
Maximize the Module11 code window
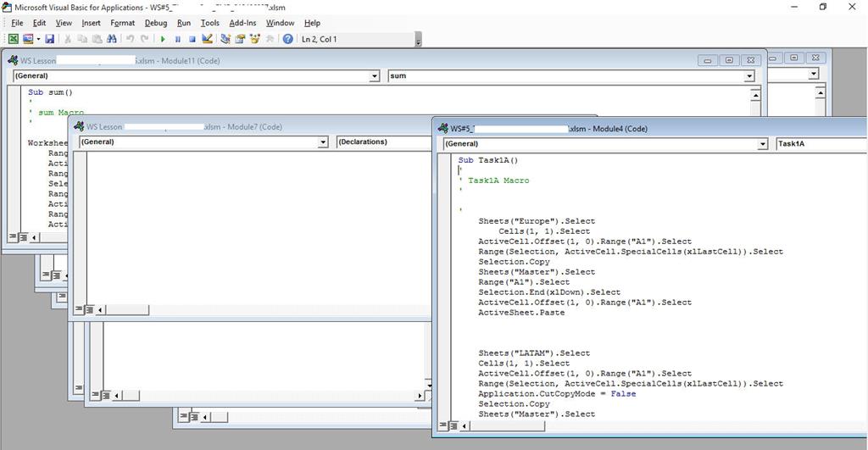coord(729,60)
